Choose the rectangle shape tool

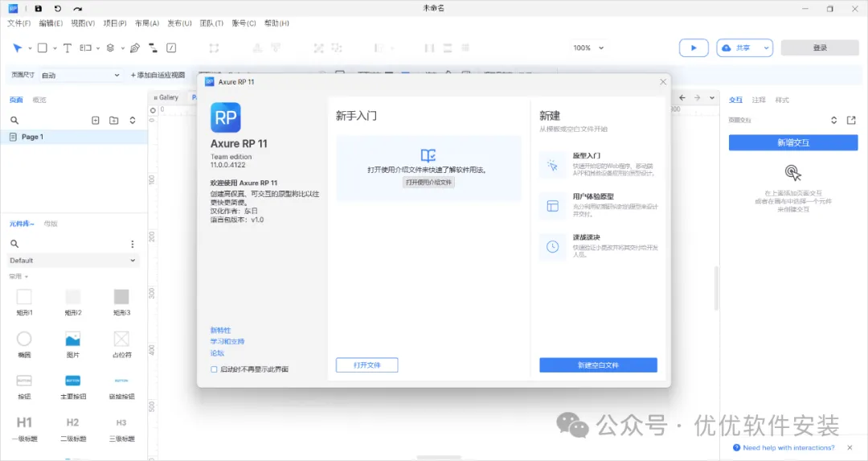(x=42, y=48)
